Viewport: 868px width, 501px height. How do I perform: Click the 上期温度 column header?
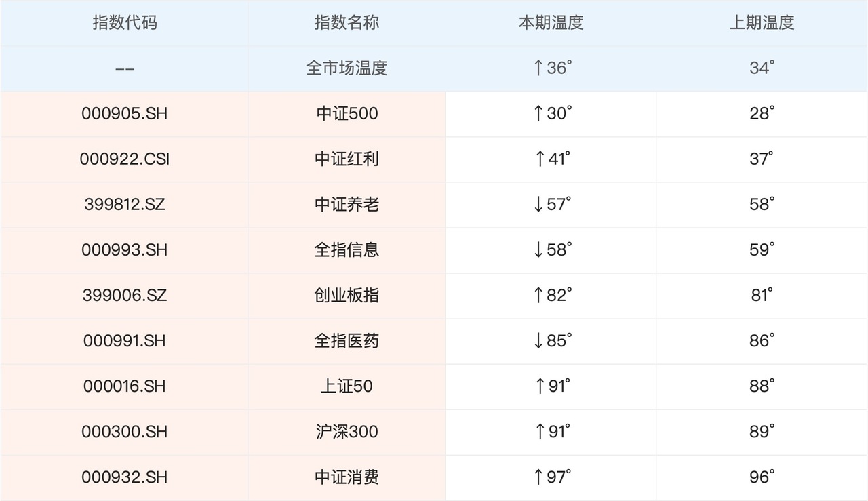point(762,22)
